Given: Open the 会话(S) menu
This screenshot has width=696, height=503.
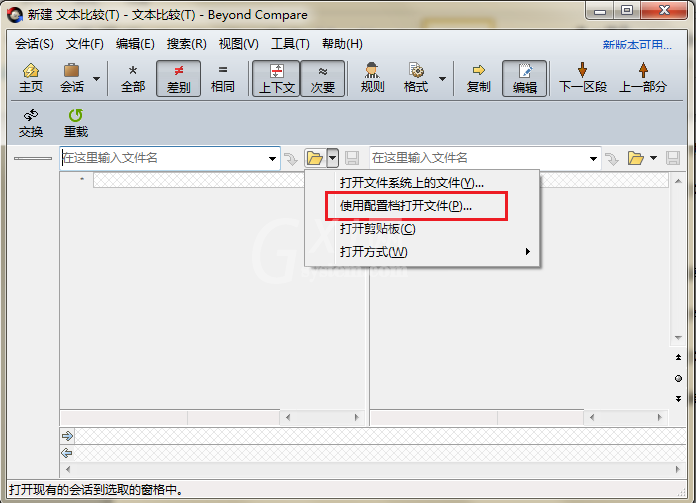Looking at the screenshot, I should 34,44.
